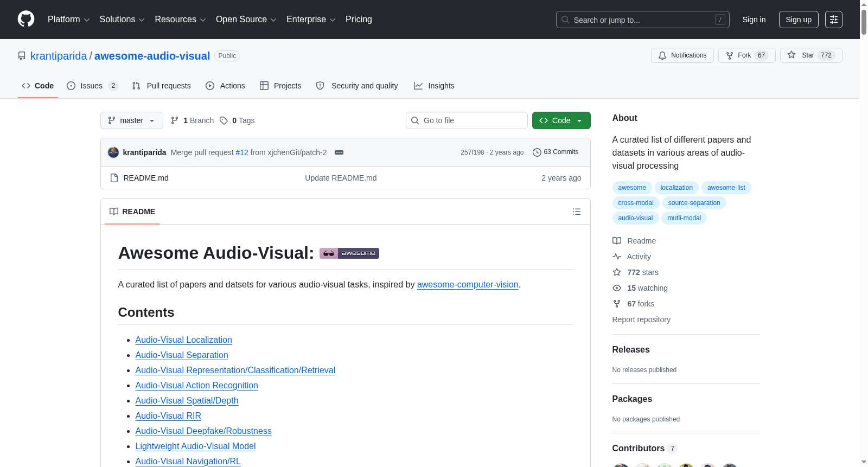Go to the GitHub homepage logo
Screen dimensions: 868x467
pos(26,19)
